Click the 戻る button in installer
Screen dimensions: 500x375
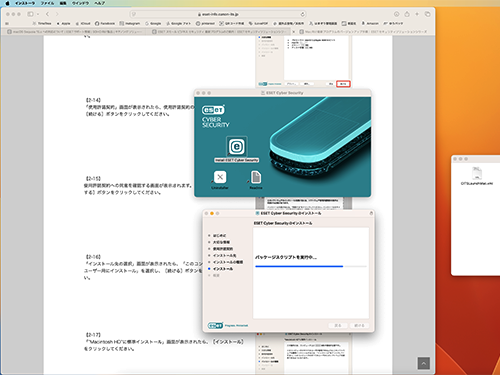tap(338, 325)
